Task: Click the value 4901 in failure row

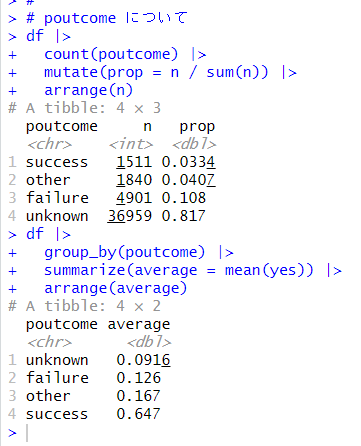Action: [134, 198]
